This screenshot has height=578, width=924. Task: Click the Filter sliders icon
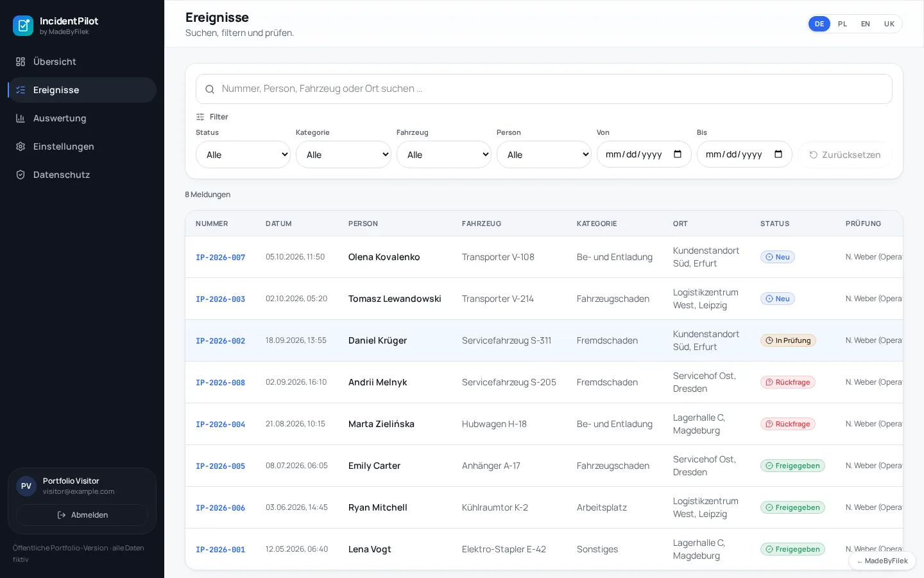pos(200,117)
